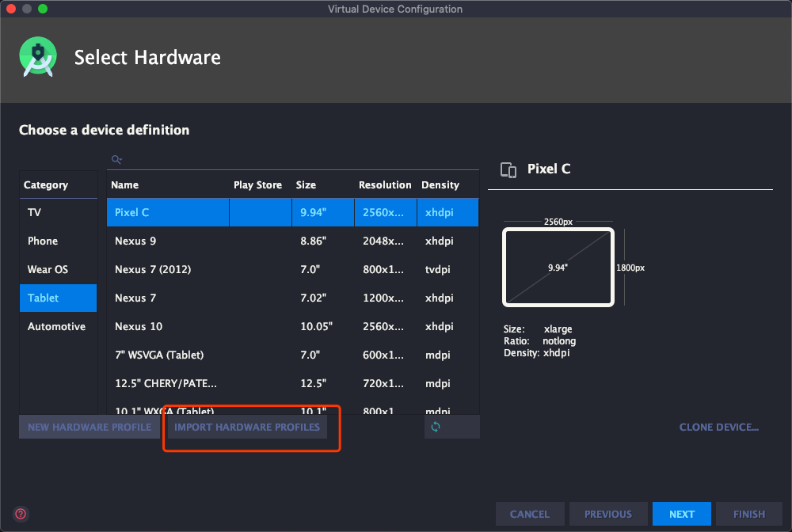Click the Ratio: notlong detail text
This screenshot has height=532, width=792.
(539, 341)
